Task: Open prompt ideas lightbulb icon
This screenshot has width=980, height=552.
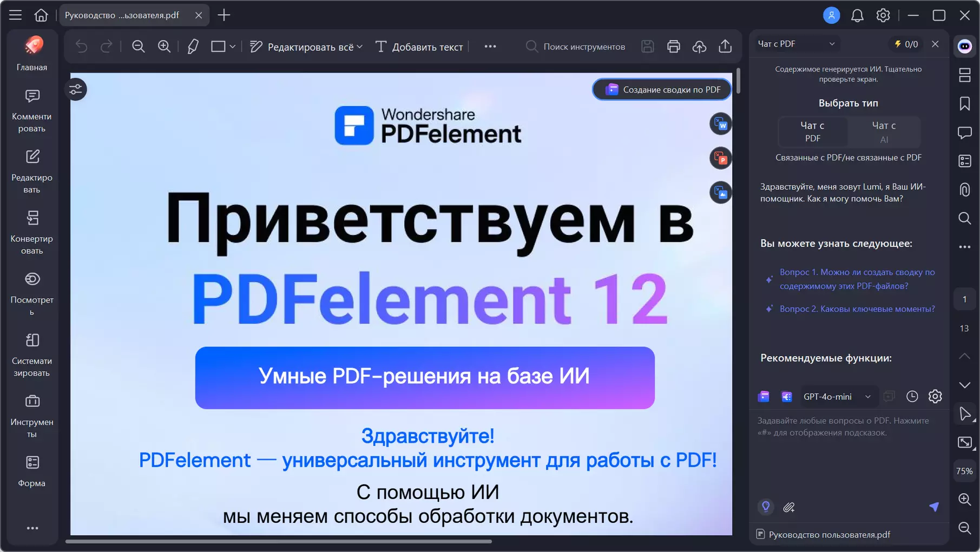Action: (x=766, y=507)
